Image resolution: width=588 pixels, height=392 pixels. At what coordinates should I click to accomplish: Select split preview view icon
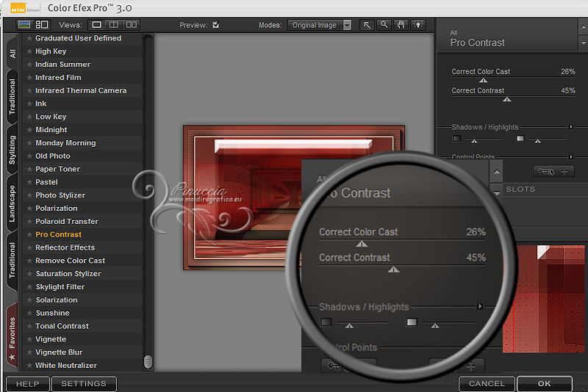[114, 25]
